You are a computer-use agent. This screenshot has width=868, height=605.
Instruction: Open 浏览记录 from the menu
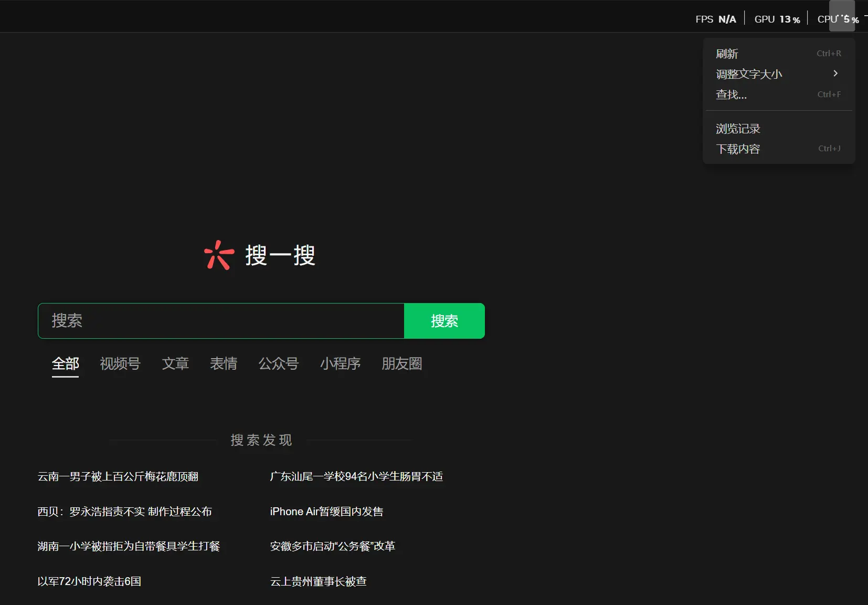[738, 129]
